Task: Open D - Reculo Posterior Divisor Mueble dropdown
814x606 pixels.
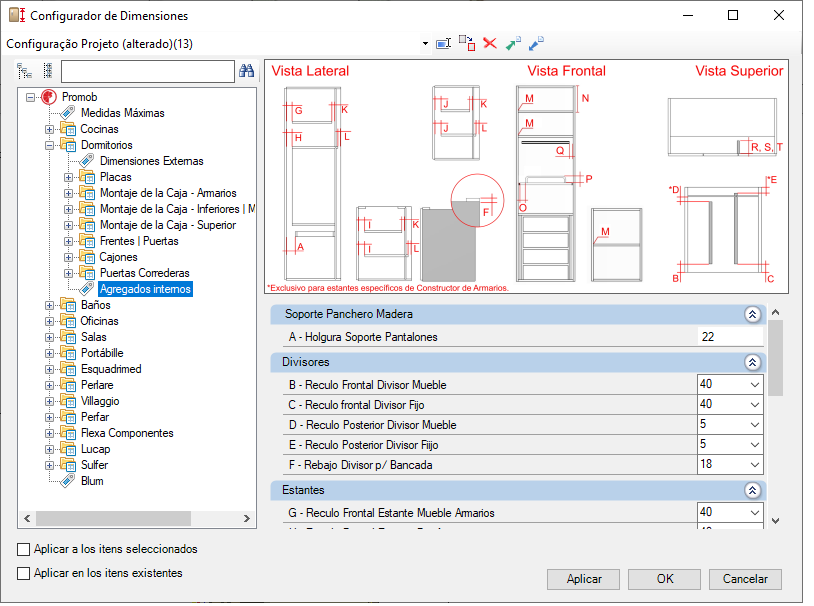Action: (x=755, y=425)
